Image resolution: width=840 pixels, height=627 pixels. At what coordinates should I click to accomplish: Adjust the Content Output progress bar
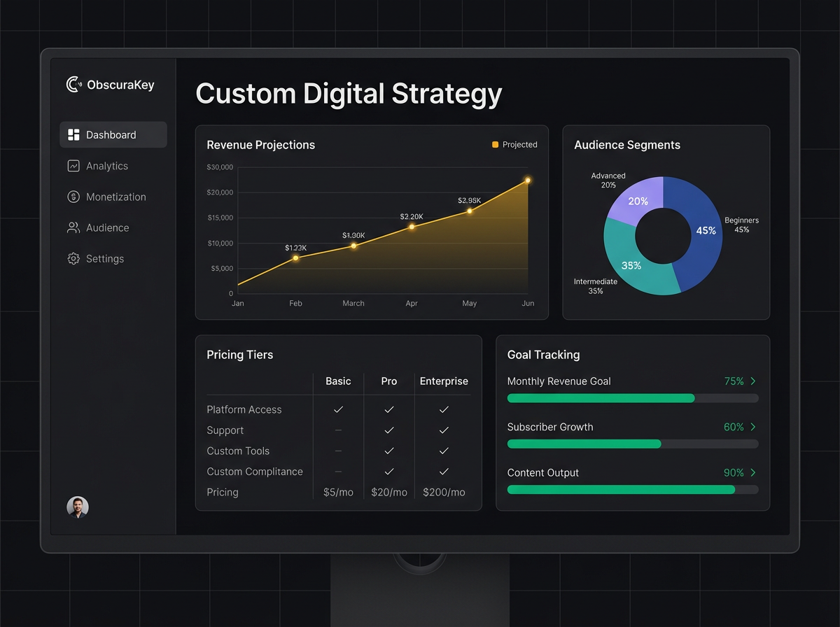point(623,490)
